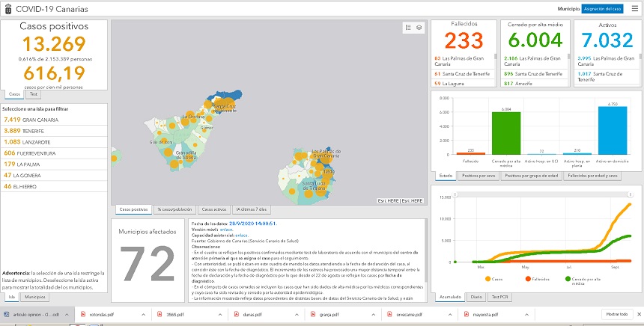Switch selector to Asignación del caso

[x=603, y=7]
